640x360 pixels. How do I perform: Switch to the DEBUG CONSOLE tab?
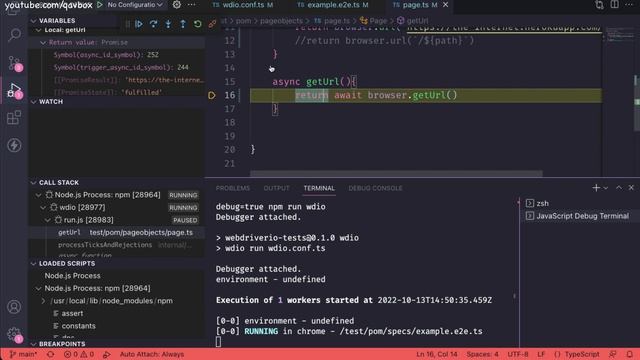point(375,188)
